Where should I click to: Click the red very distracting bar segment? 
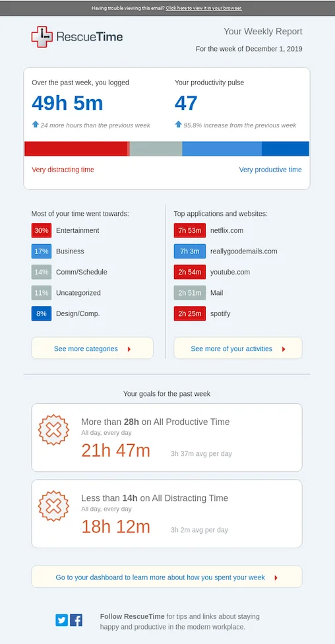click(76, 148)
